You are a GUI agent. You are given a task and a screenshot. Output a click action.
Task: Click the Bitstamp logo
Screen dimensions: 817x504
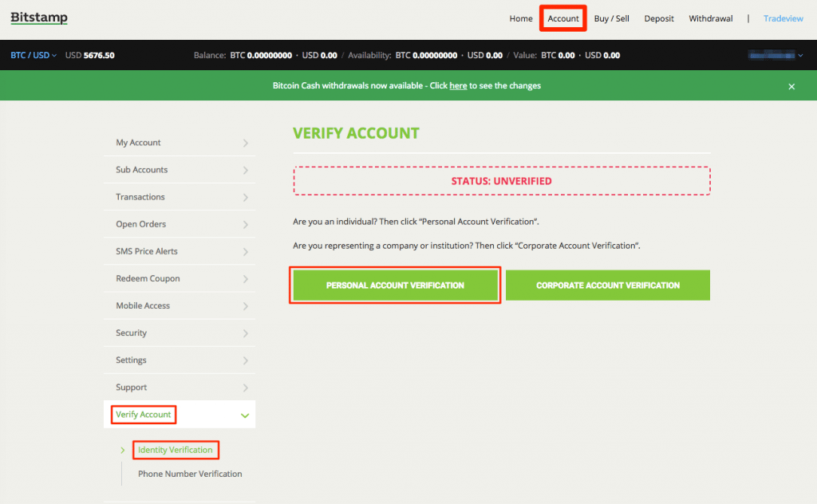point(39,18)
